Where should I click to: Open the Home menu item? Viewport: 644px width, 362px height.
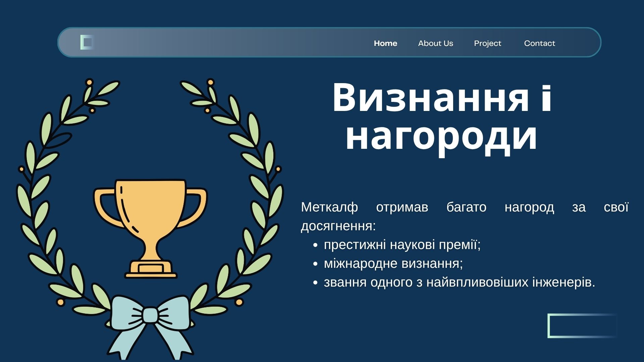tap(385, 43)
